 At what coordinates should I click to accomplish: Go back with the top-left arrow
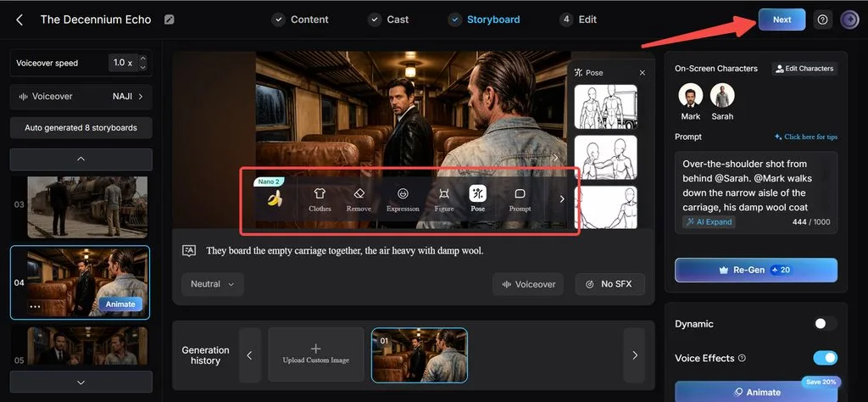click(x=19, y=20)
